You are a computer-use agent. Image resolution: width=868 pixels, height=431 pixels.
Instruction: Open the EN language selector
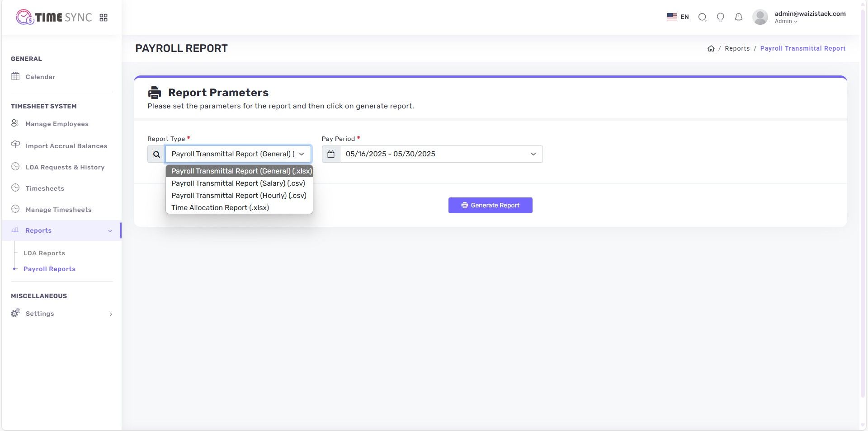click(x=678, y=17)
